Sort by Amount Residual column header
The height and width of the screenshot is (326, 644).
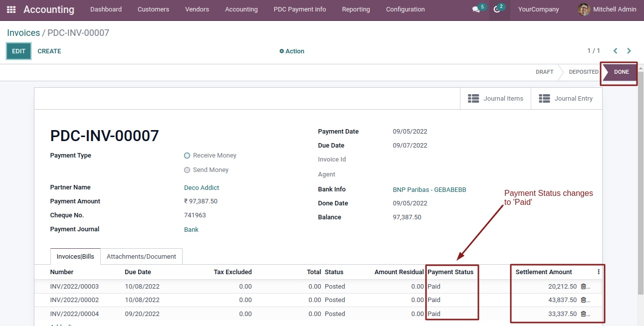coord(399,272)
